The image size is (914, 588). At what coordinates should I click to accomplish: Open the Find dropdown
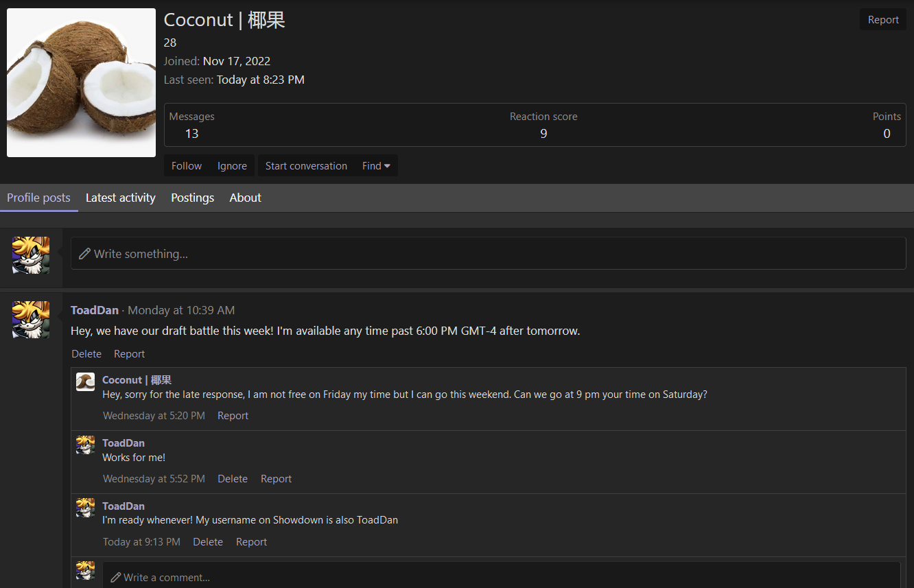(x=375, y=165)
